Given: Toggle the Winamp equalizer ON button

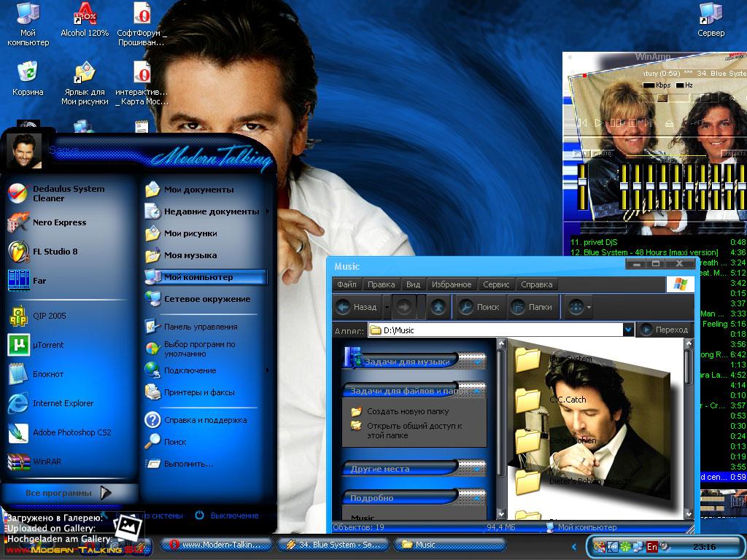Looking at the screenshot, I should pyautogui.click(x=581, y=154).
